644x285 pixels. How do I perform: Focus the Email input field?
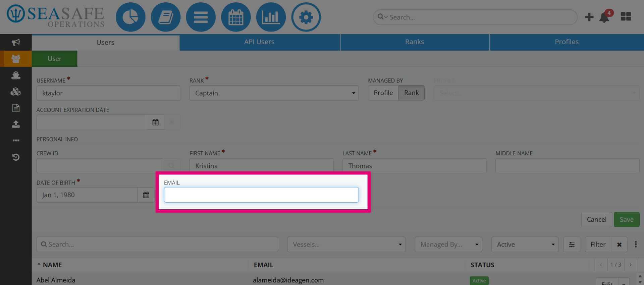261,195
